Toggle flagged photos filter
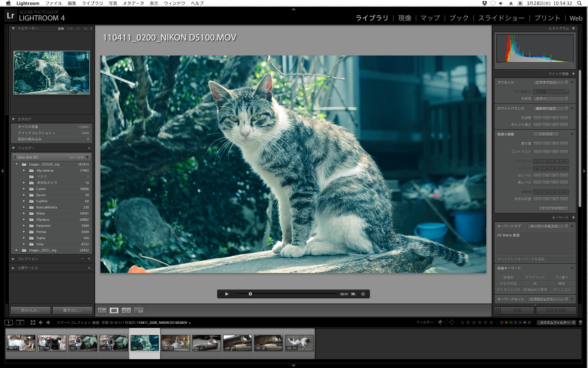588x368 pixels. tap(440, 322)
